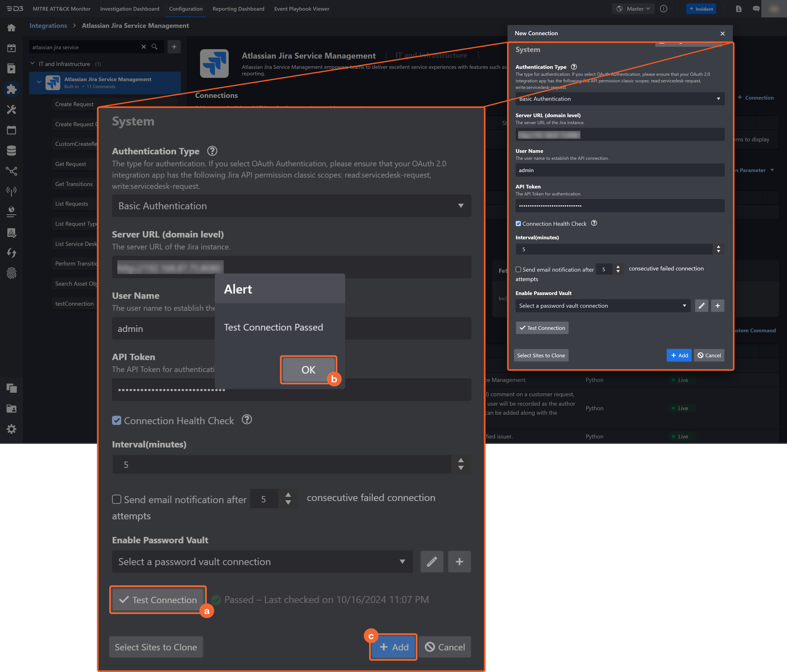Click the search magnifier in integrations search box
Image resolution: width=787 pixels, height=672 pixels.
tap(155, 47)
